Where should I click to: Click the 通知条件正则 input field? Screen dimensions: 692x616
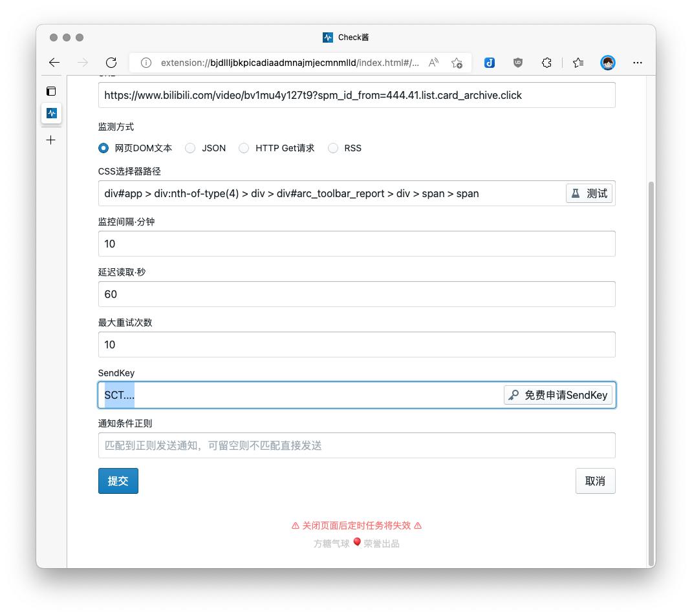[356, 445]
